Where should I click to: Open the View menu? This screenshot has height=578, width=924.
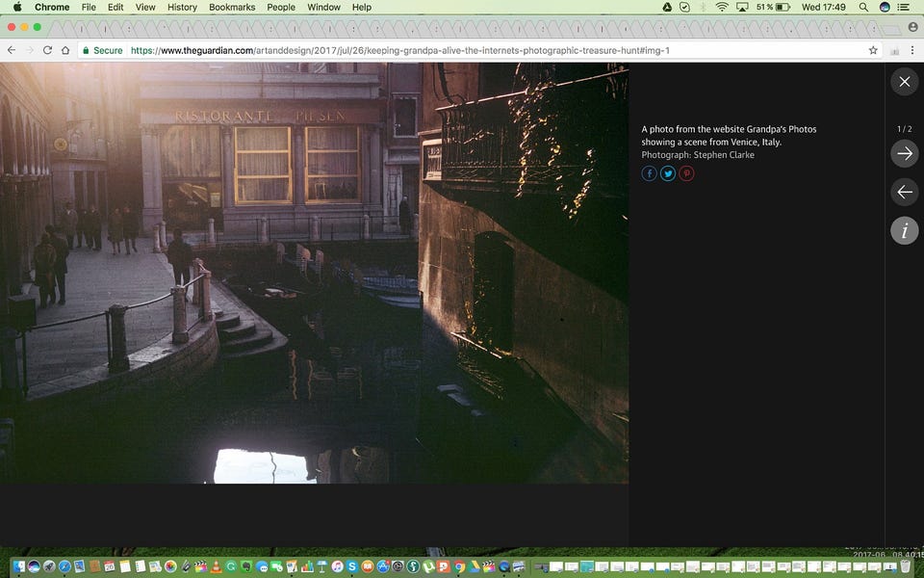(145, 7)
